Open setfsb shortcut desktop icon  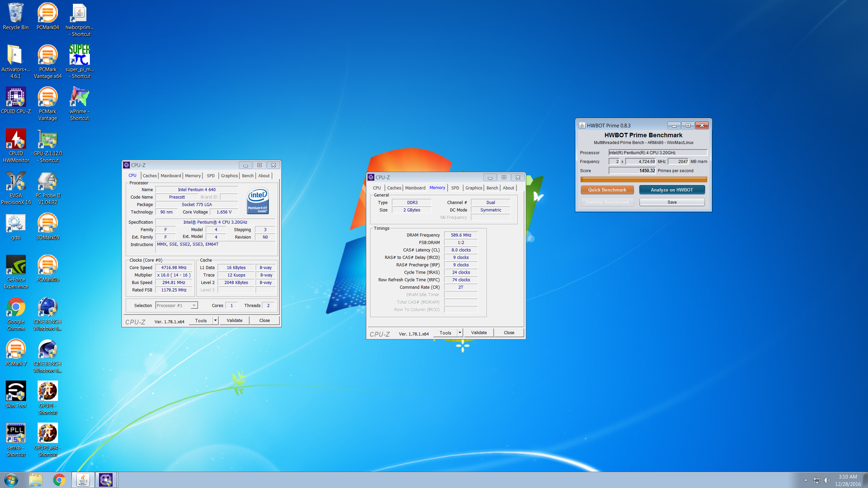[x=16, y=440]
